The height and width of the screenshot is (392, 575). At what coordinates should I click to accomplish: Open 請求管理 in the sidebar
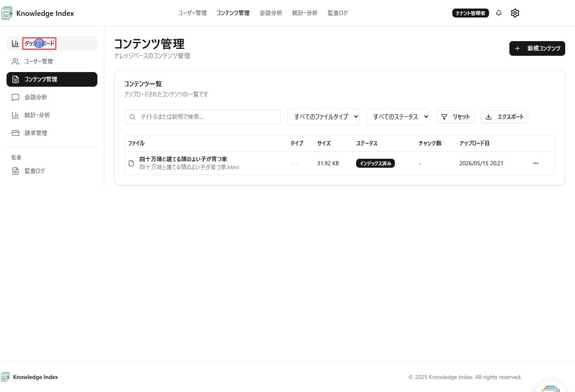(52, 133)
